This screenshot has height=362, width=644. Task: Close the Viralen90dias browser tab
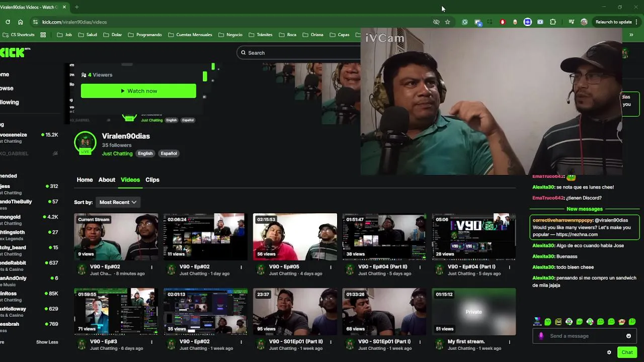pyautogui.click(x=64, y=7)
